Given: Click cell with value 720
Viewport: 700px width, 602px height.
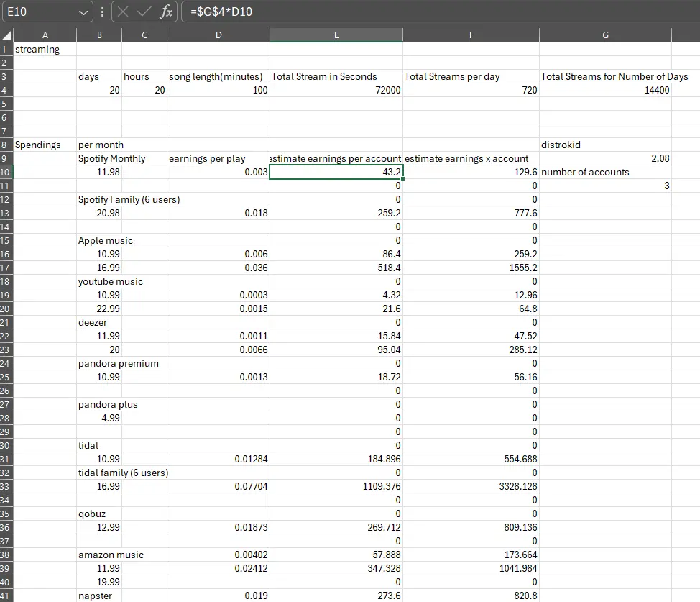Looking at the screenshot, I should [471, 91].
